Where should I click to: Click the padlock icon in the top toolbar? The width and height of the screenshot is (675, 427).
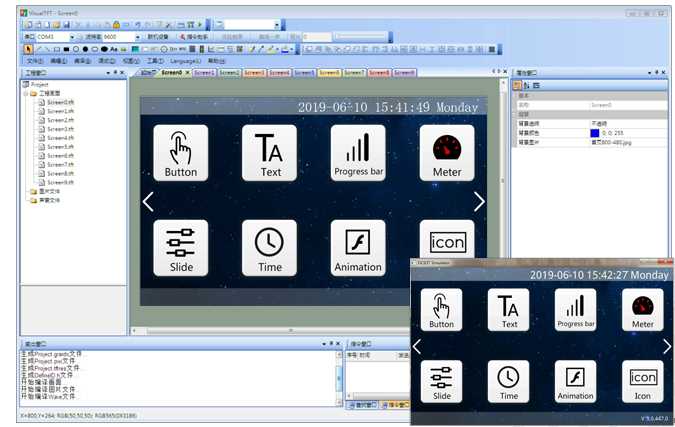click(116, 25)
